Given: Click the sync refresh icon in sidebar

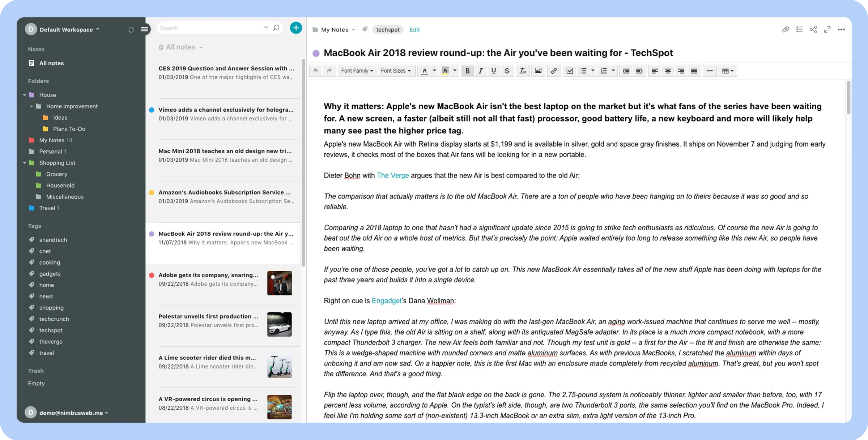Looking at the screenshot, I should tap(131, 30).
